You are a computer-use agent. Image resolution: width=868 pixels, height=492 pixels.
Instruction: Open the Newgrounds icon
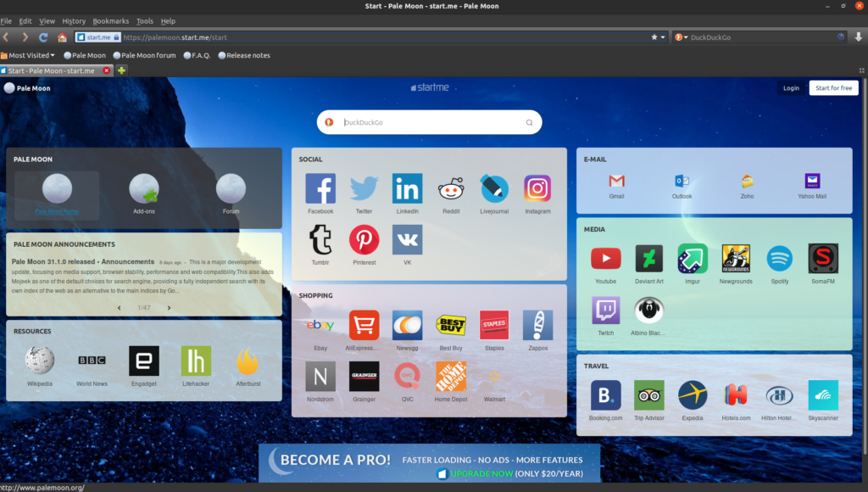(736, 258)
